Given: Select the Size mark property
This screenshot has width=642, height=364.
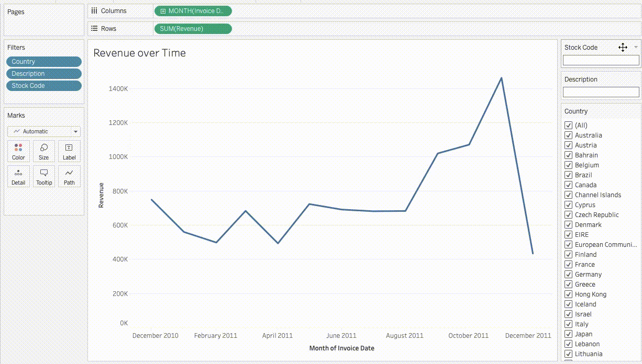Looking at the screenshot, I should [43, 151].
